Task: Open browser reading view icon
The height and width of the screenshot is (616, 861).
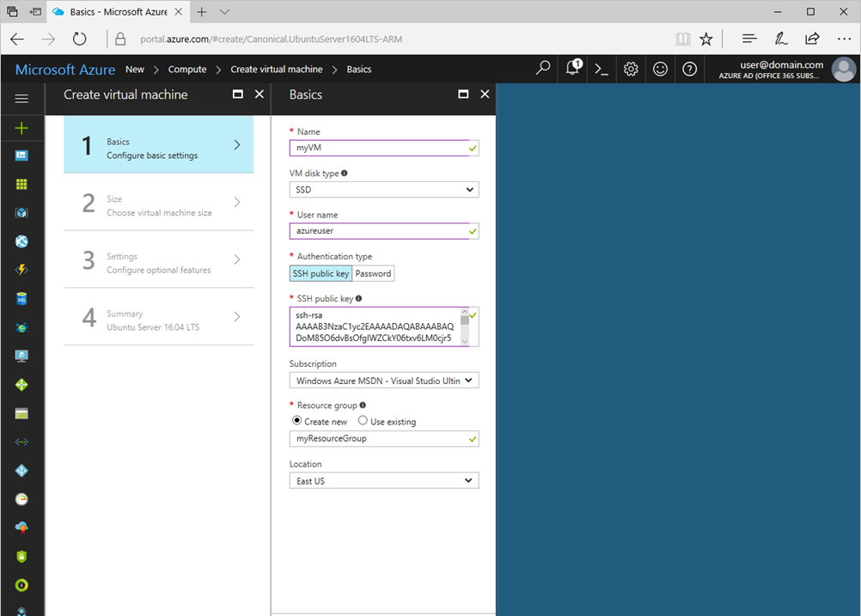Action: (683, 39)
